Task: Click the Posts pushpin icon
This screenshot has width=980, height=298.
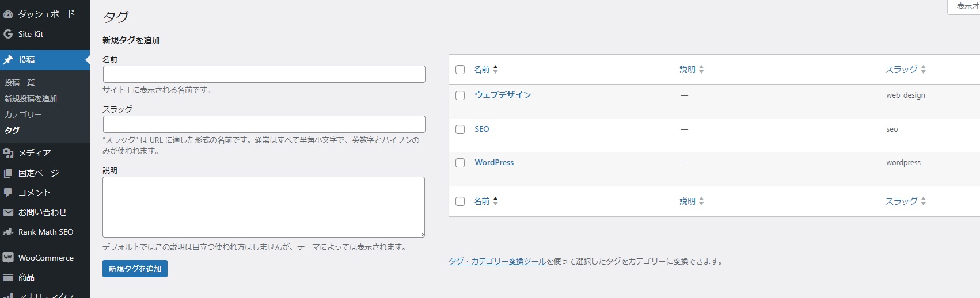Action: (8, 60)
